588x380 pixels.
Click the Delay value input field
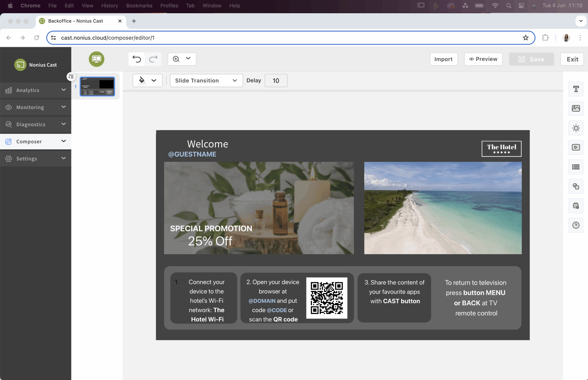pos(276,81)
